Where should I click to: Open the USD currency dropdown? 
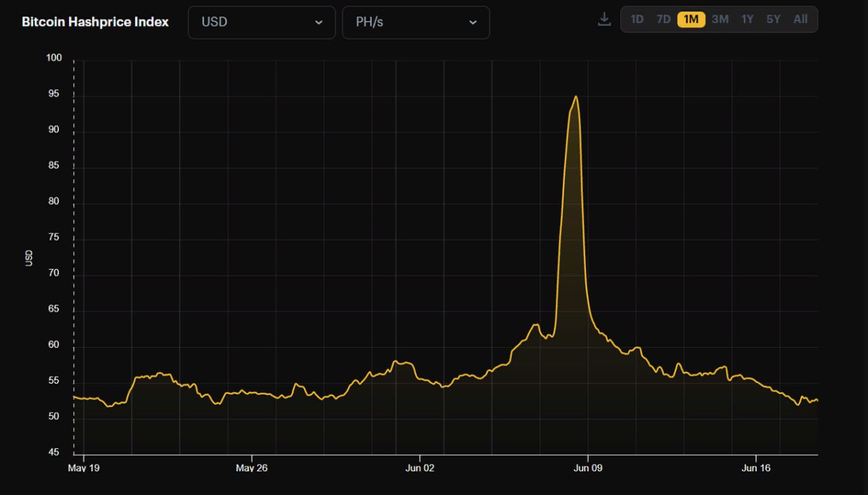[262, 22]
